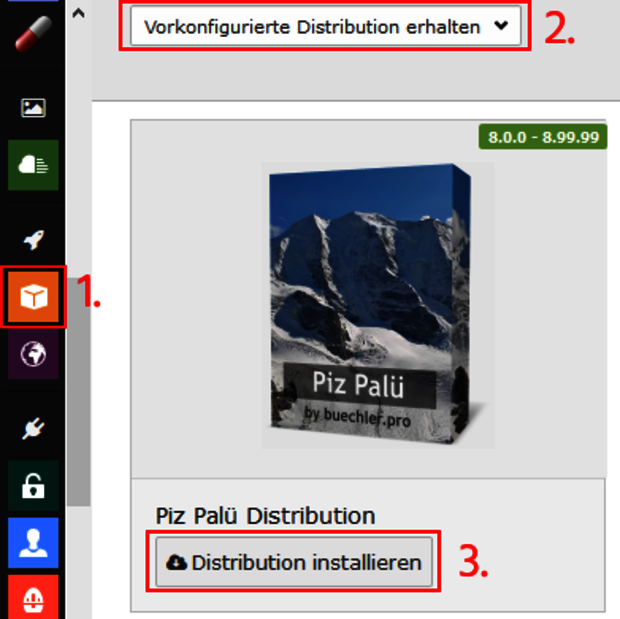
Task: Open the red pill icon in sidebar
Action: (33, 33)
